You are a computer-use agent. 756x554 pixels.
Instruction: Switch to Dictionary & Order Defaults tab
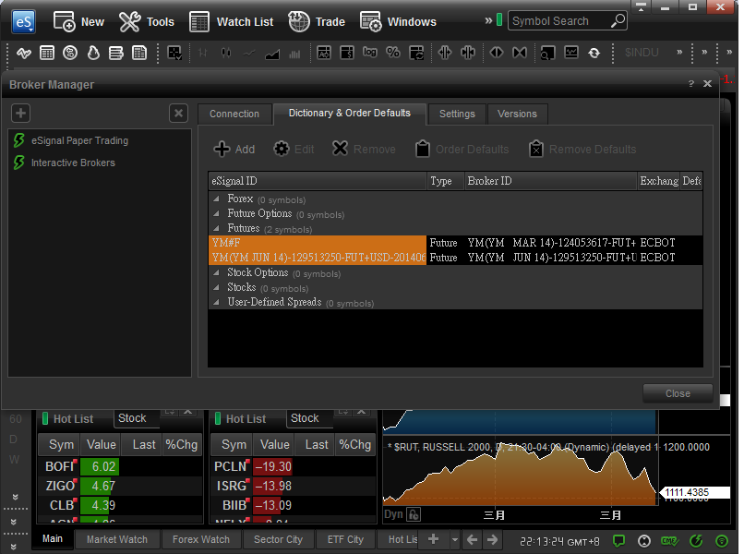pyautogui.click(x=350, y=113)
